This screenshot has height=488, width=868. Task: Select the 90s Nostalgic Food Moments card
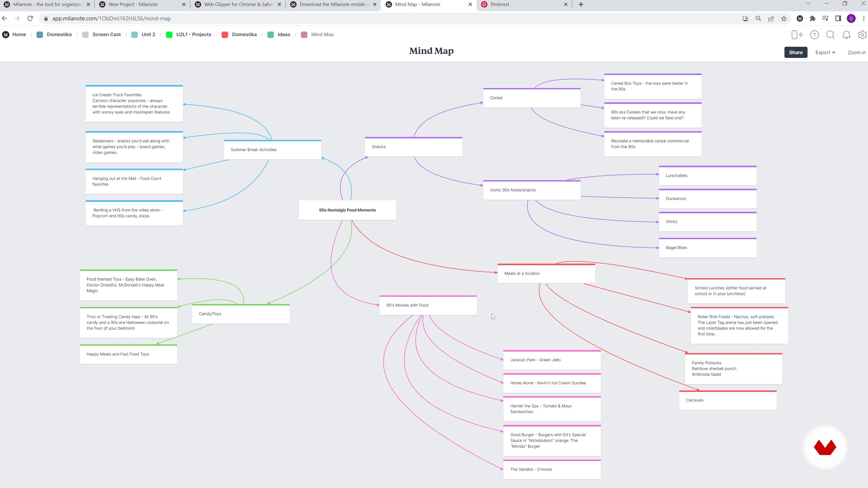[x=347, y=210]
